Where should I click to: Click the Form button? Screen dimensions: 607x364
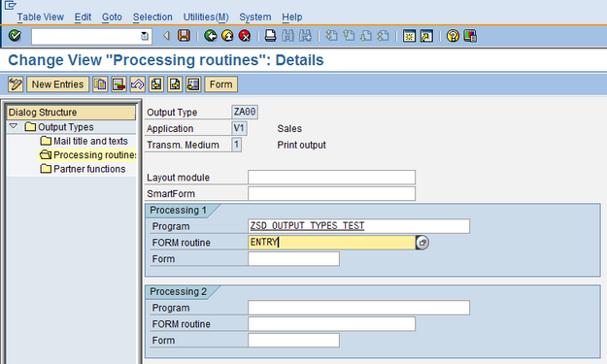click(x=221, y=84)
